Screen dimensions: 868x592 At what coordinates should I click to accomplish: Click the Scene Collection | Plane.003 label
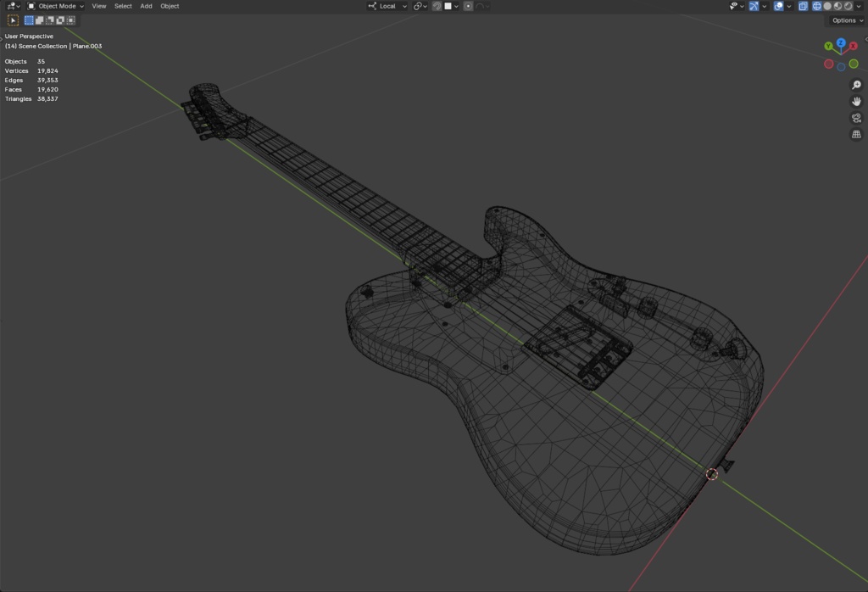click(53, 47)
